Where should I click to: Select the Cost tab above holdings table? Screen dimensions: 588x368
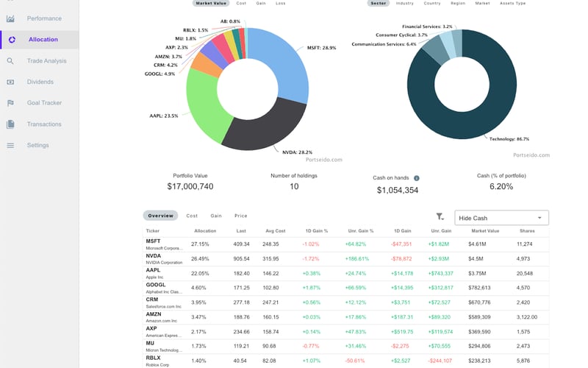tap(192, 216)
